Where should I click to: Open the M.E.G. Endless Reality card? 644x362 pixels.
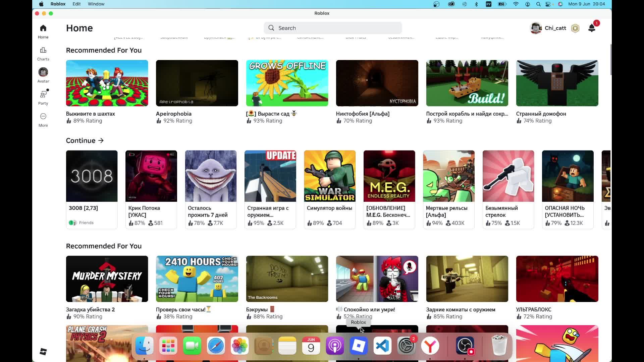[x=389, y=190]
